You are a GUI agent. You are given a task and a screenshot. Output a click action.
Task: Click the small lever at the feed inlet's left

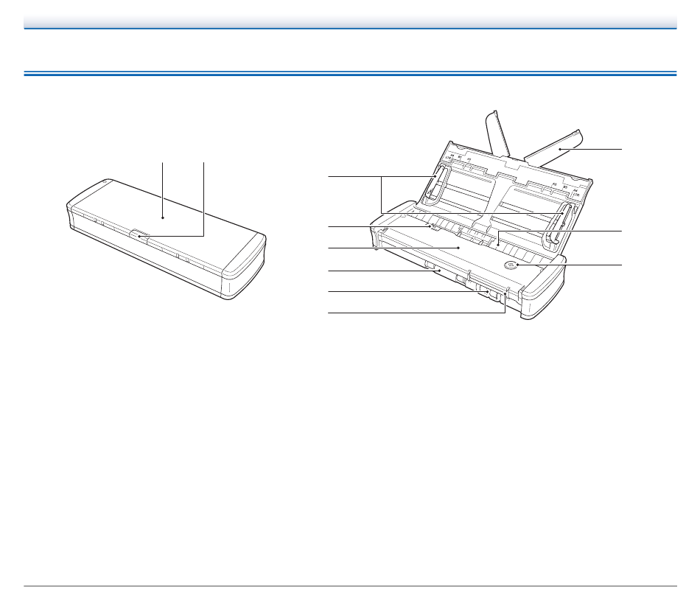click(432, 226)
